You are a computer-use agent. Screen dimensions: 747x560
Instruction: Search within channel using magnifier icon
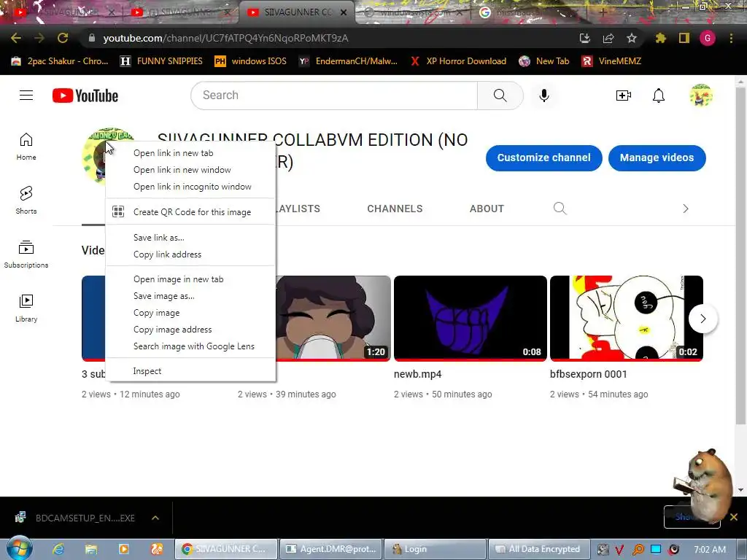560,209
